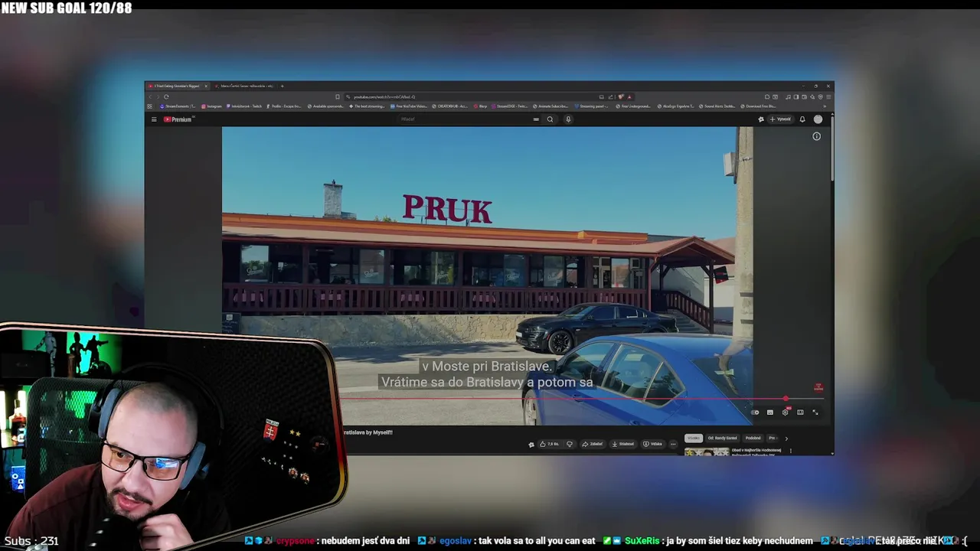
Task: Open the browser apps grid icon
Action: [x=149, y=106]
